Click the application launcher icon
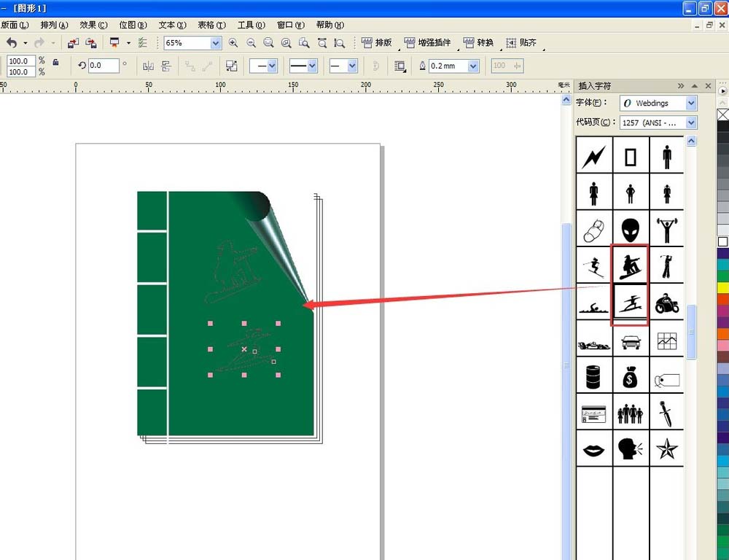 point(114,43)
